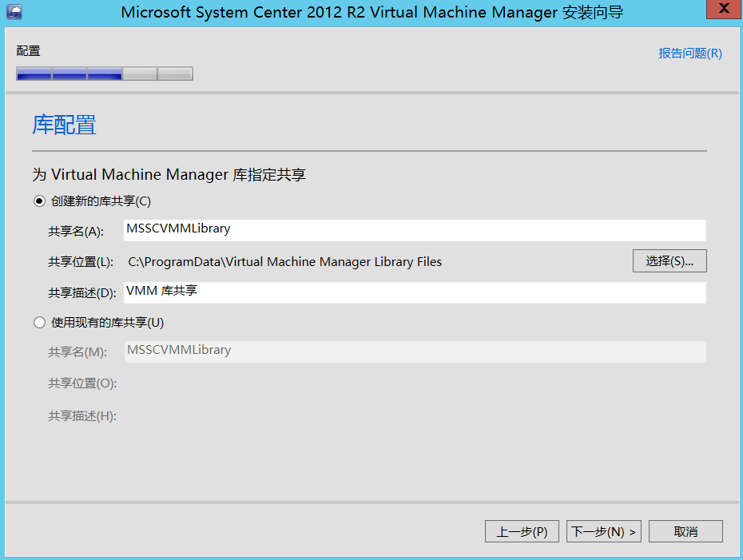Click the 共享描述(D) field containing VMM 库共享

415,293
